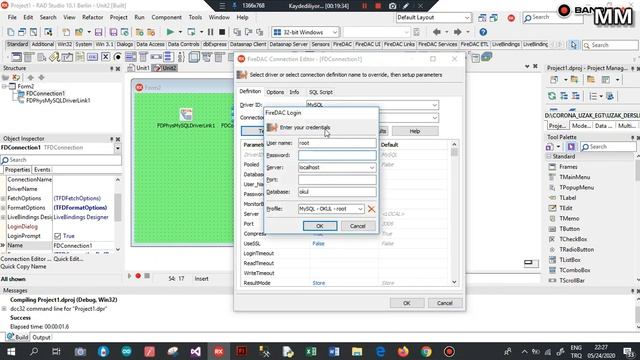Click Cancel in FireDAC Login dialog
This screenshot has width=640, height=360.
(358, 226)
